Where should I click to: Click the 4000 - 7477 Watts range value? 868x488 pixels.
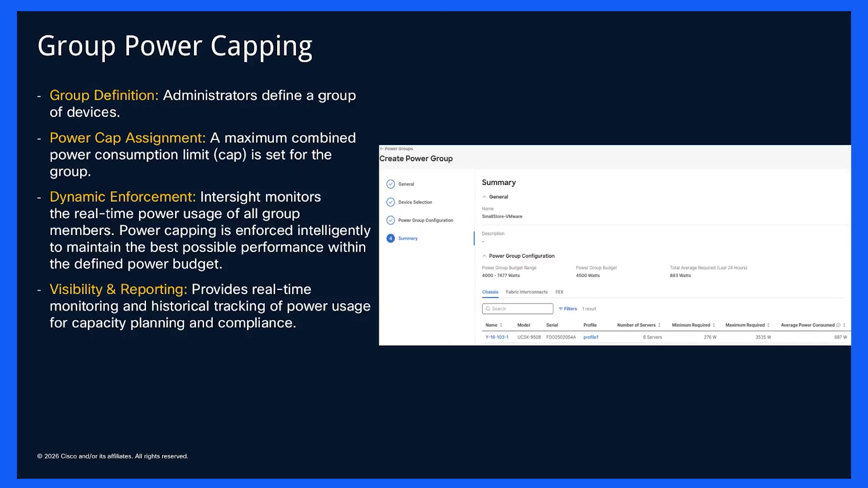pos(501,276)
